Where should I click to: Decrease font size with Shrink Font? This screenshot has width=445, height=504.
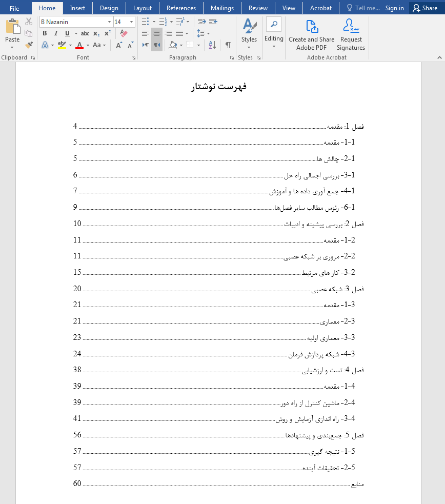point(130,45)
